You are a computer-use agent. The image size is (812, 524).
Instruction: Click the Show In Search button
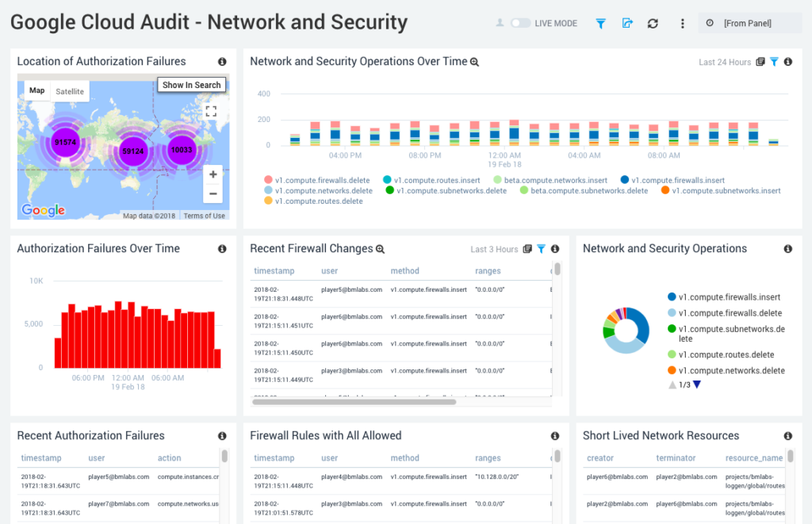tap(192, 85)
